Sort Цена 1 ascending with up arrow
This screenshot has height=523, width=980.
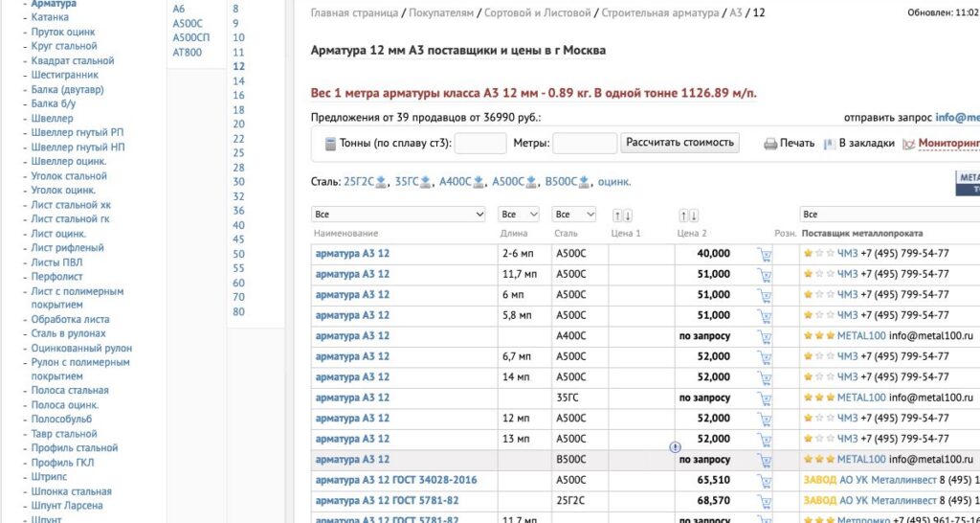tap(617, 216)
